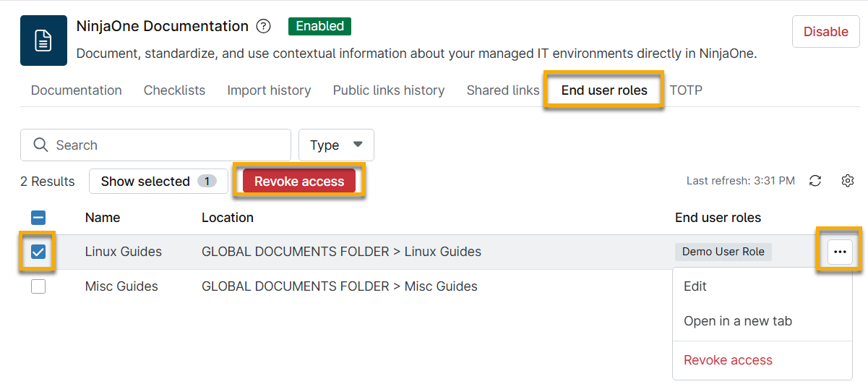Click the Name column header
The image size is (868, 392).
103,218
